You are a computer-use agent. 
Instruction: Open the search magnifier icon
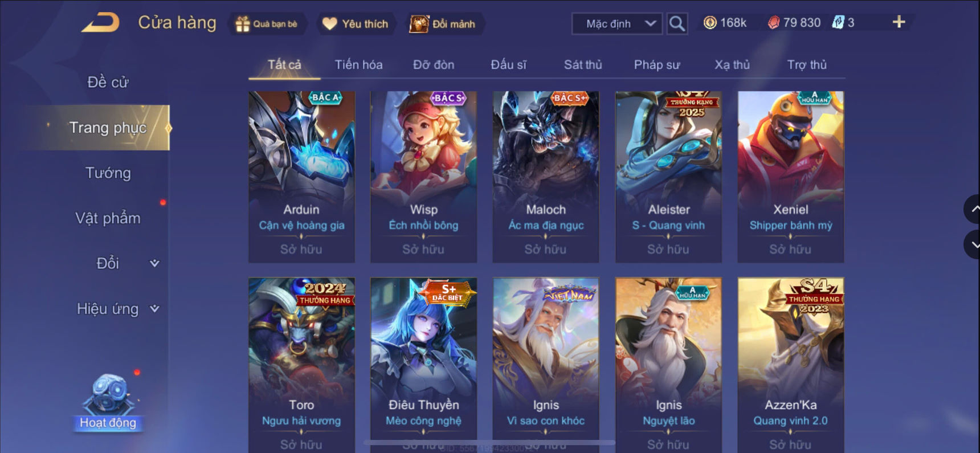click(x=677, y=24)
